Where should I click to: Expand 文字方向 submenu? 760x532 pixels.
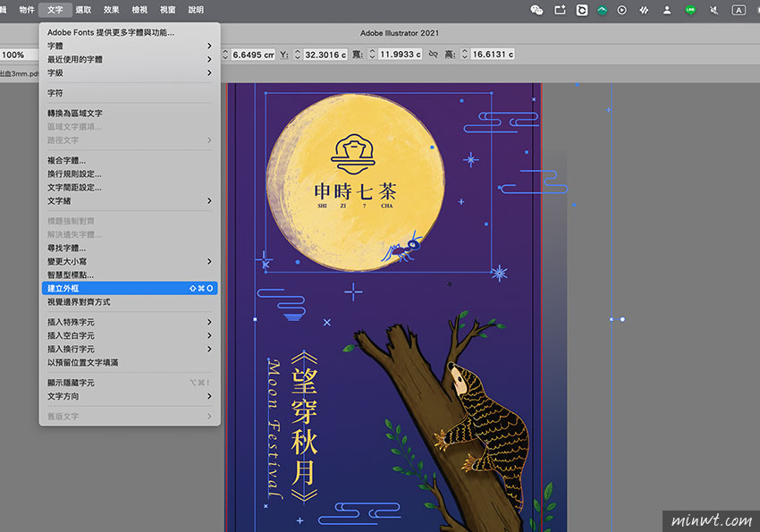point(130,396)
